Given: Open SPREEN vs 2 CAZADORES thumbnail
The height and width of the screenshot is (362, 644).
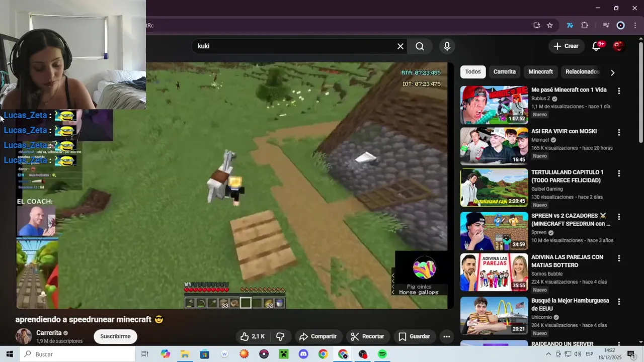Looking at the screenshot, I should pyautogui.click(x=494, y=231).
